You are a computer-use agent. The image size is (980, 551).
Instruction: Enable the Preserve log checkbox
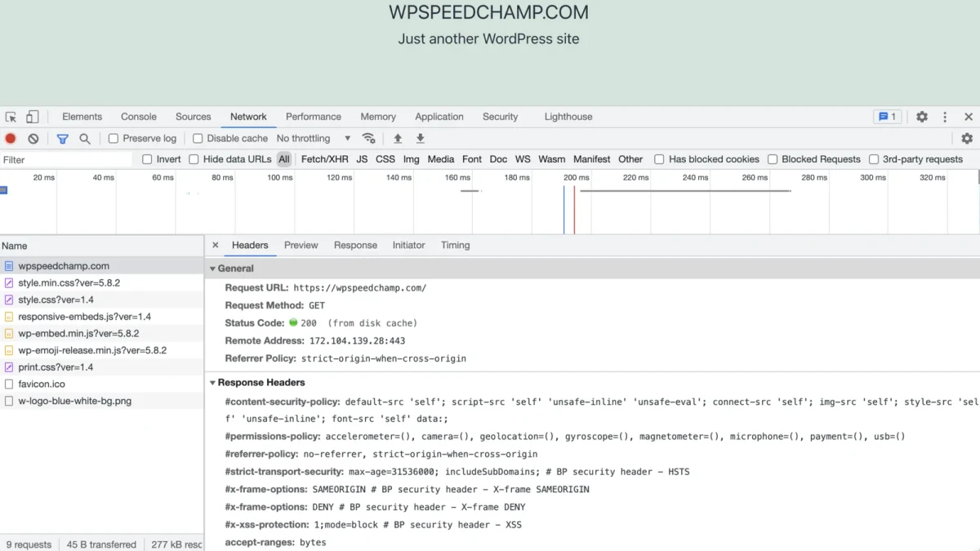[x=114, y=139]
